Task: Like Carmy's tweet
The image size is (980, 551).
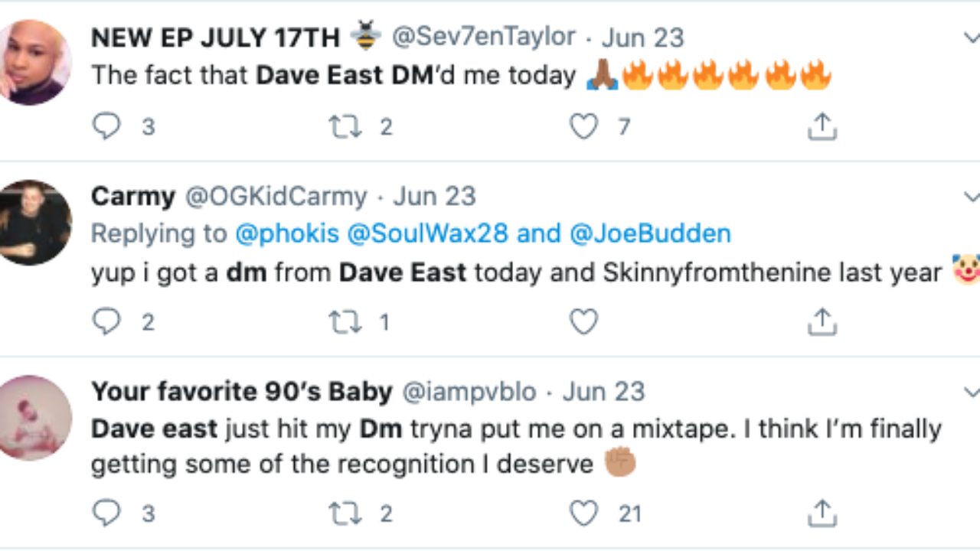Action: [583, 322]
